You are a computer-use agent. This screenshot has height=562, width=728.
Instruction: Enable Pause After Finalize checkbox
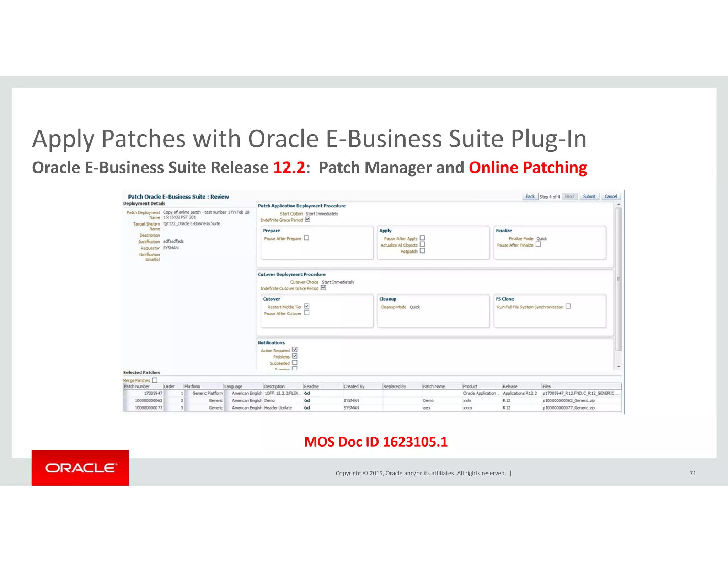tap(538, 244)
